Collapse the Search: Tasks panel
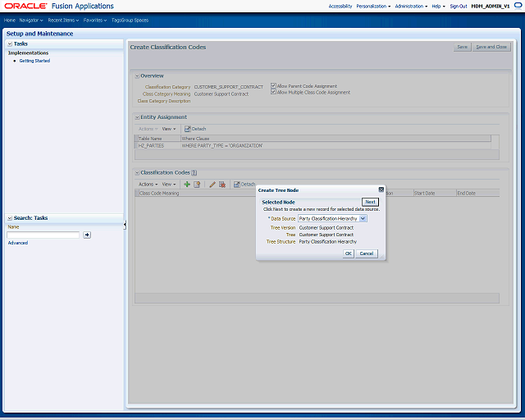The width and height of the screenshot is (525, 420). [10, 218]
